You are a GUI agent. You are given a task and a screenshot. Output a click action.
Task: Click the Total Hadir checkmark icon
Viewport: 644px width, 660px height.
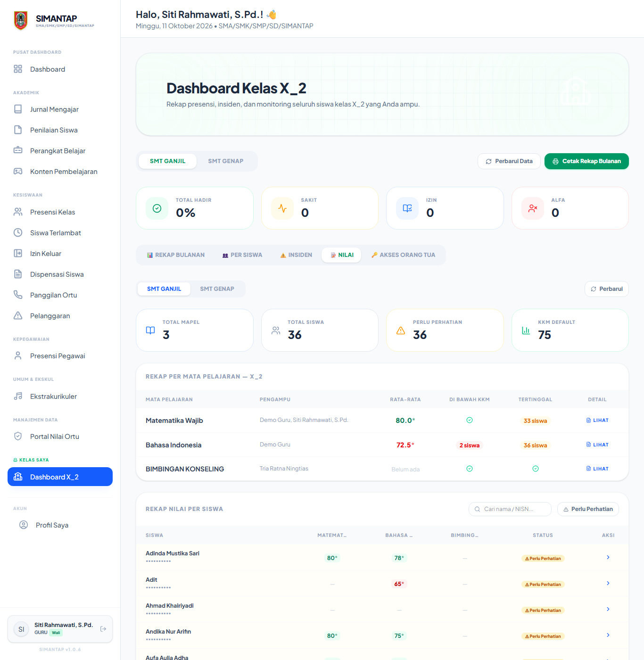pyautogui.click(x=157, y=208)
